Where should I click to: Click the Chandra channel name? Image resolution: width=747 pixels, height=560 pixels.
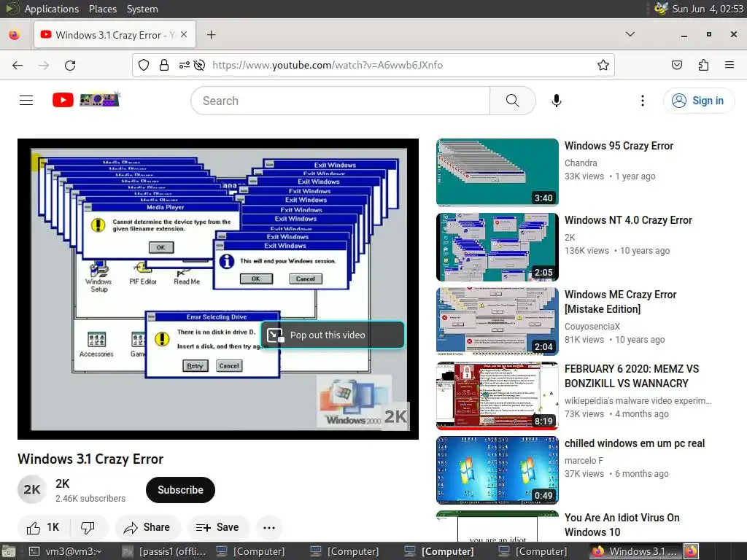coord(580,163)
